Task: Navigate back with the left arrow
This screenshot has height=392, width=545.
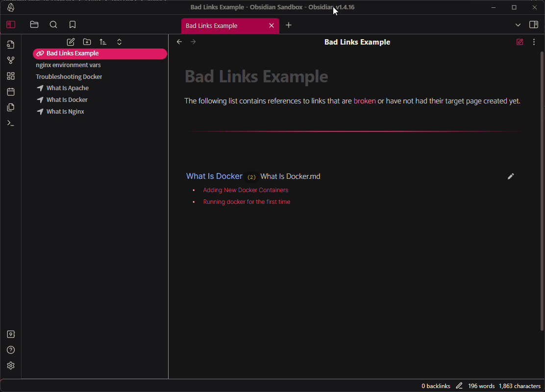Action: click(x=179, y=42)
